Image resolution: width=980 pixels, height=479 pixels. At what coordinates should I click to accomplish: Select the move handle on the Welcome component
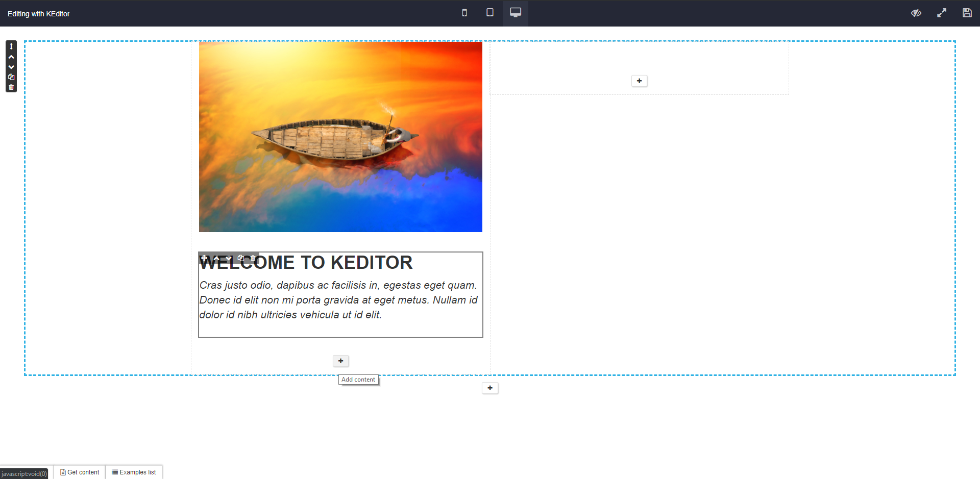point(204,258)
